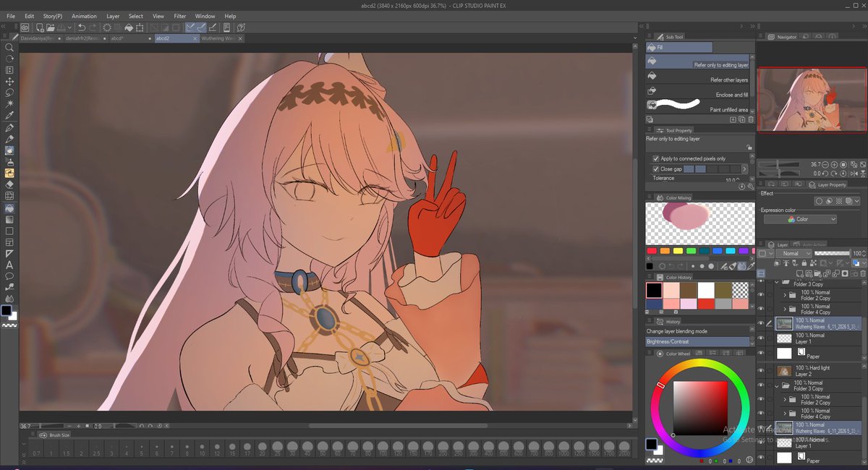
Task: Select the Move layer tool
Action: [x=9, y=82]
